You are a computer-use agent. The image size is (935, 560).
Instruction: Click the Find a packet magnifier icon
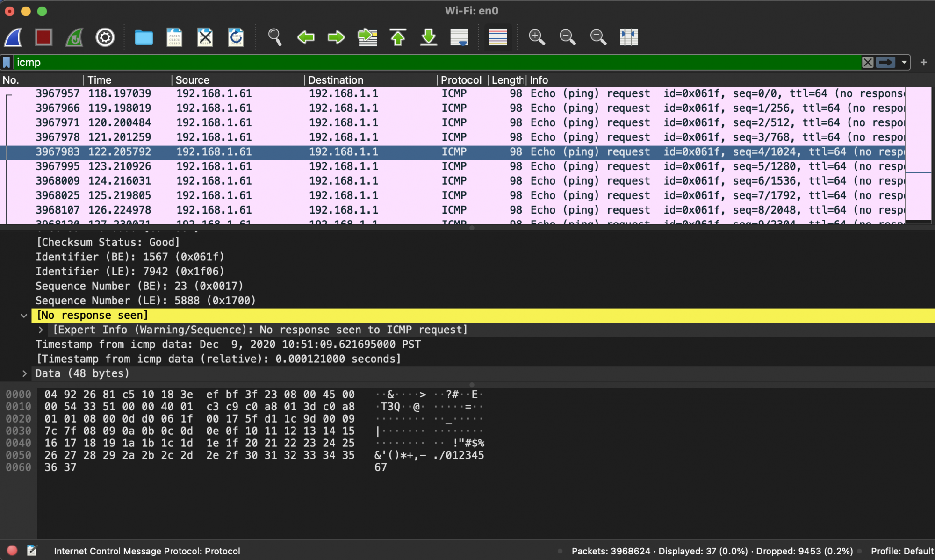(x=274, y=37)
